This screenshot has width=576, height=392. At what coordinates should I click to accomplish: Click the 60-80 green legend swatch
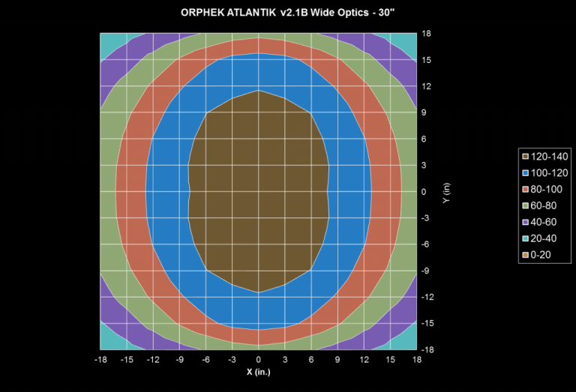525,206
